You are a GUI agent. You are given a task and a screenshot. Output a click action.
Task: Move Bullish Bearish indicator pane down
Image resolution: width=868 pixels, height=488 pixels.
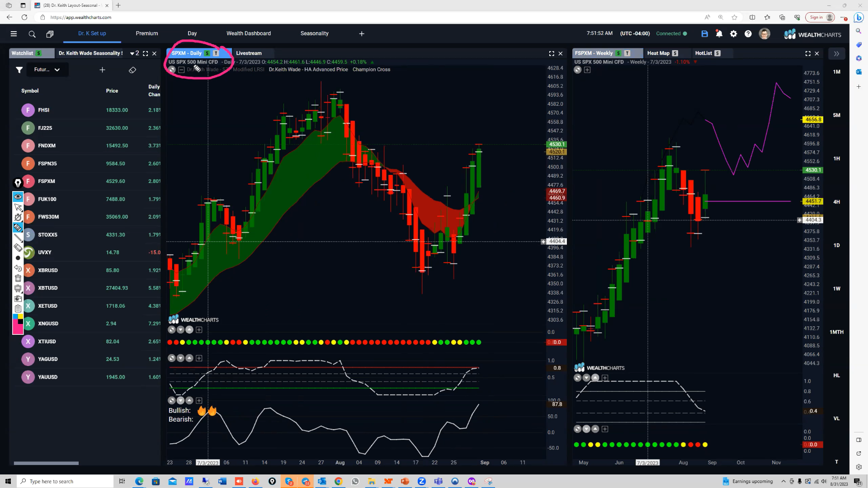(180, 401)
